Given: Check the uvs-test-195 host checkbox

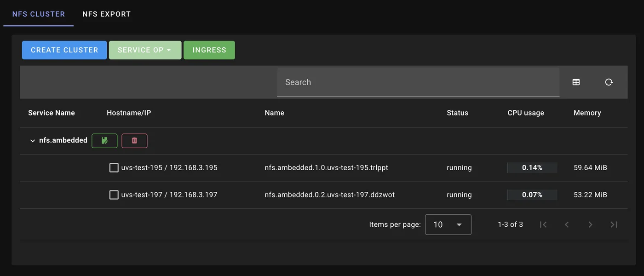Looking at the screenshot, I should pos(114,168).
